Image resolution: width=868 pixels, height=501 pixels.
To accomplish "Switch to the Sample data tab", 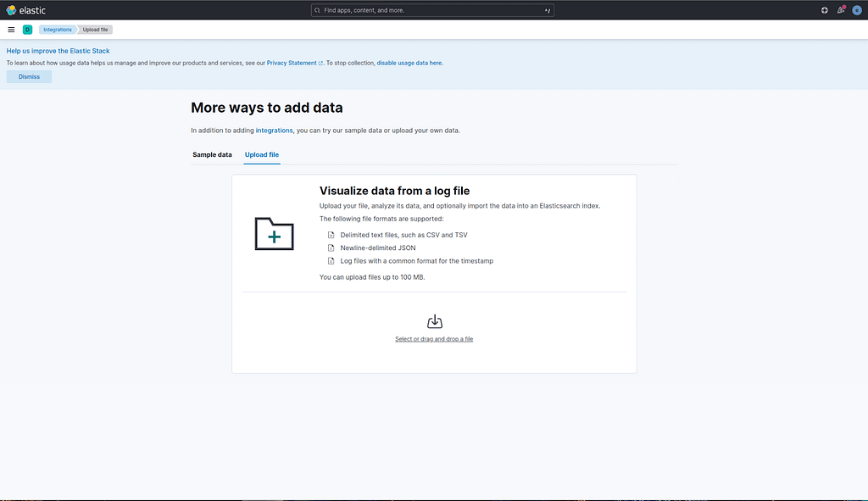I will coord(212,155).
